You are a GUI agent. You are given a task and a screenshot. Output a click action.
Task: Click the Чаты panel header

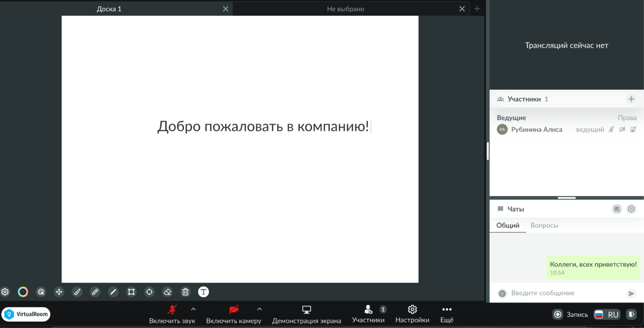pos(567,209)
